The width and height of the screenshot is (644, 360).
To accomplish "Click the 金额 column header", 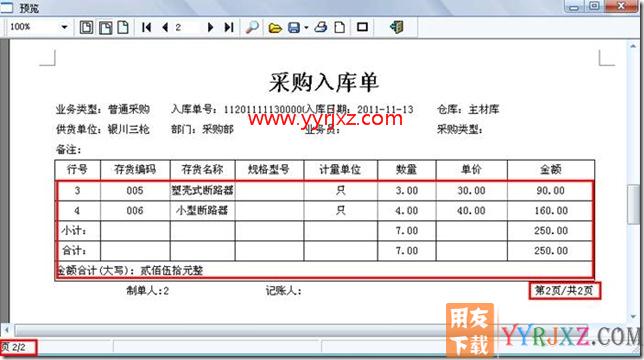I will click(551, 170).
